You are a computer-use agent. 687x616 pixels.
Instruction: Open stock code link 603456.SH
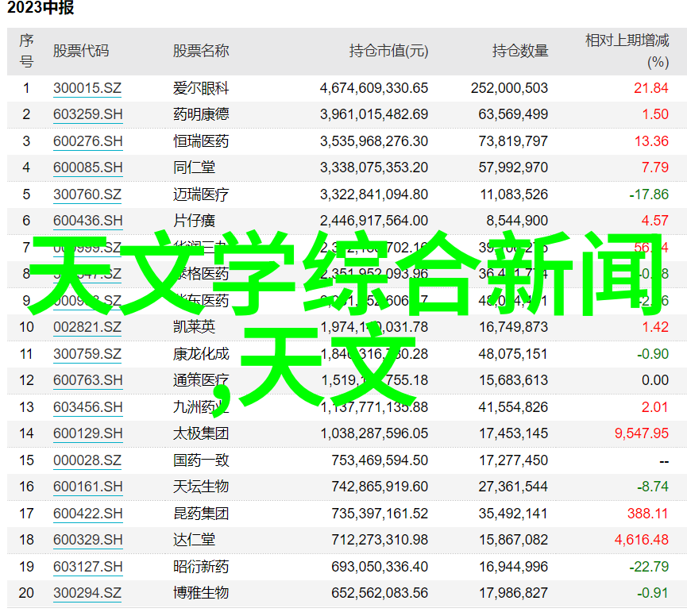[87, 407]
